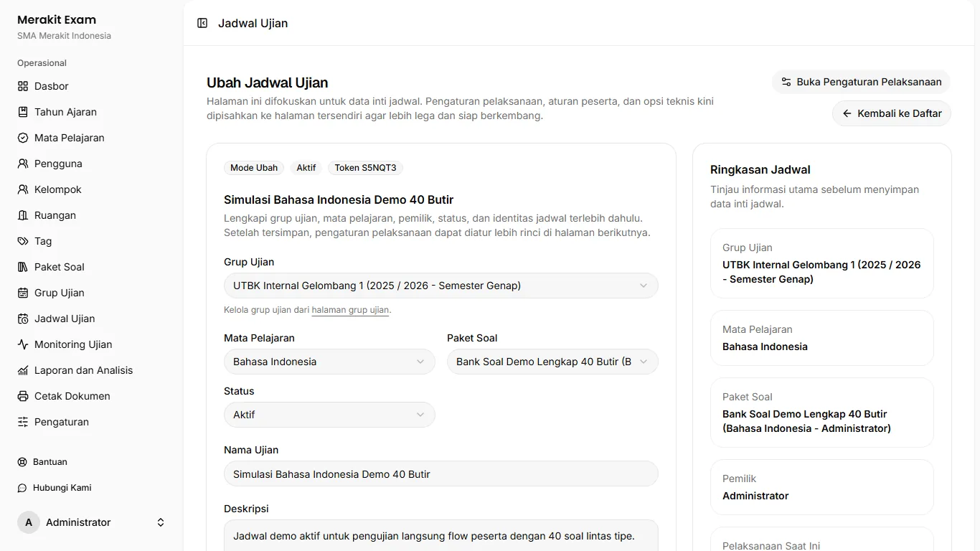Open Cetak Dokumen printer icon
Viewport: 980px width, 551px height.
pos(23,396)
